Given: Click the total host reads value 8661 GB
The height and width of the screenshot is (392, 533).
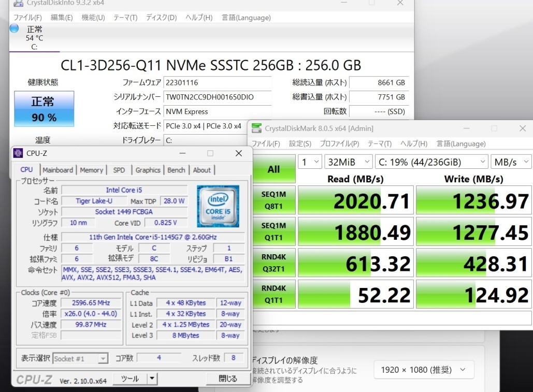Looking at the screenshot, I should point(379,82).
